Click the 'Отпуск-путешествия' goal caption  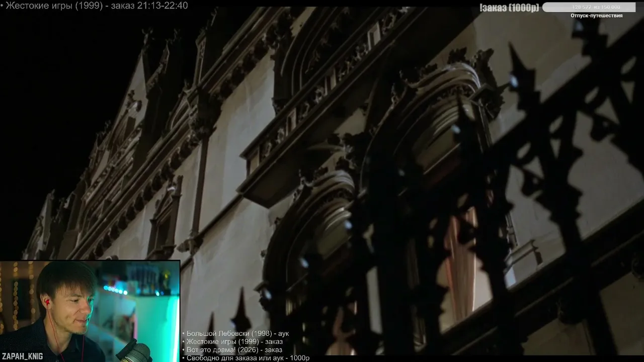(596, 16)
